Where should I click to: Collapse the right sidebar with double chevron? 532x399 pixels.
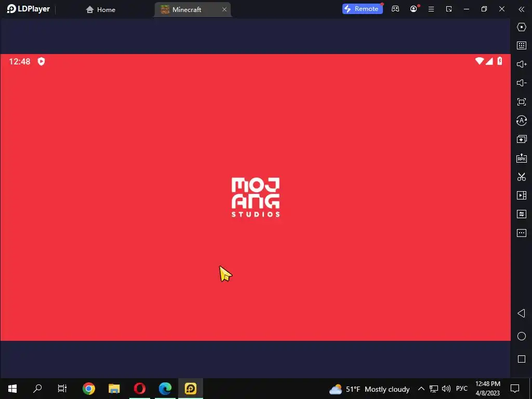pos(522,9)
